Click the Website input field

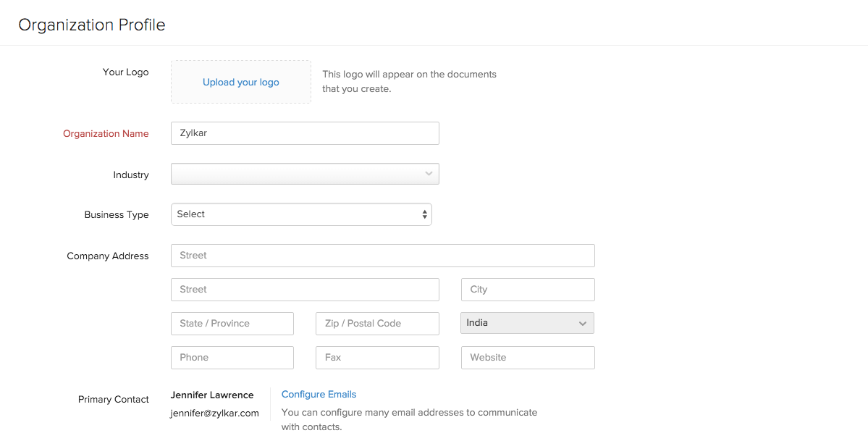point(528,358)
